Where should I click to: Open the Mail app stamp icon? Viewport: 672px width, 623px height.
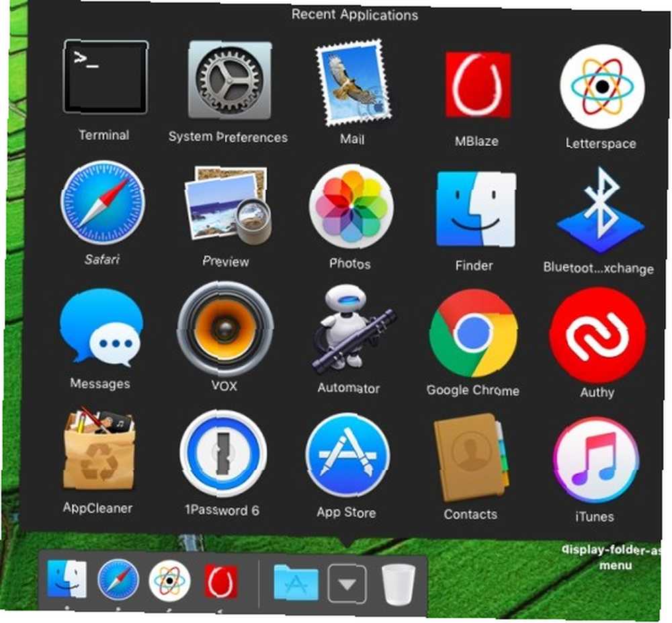(x=353, y=82)
